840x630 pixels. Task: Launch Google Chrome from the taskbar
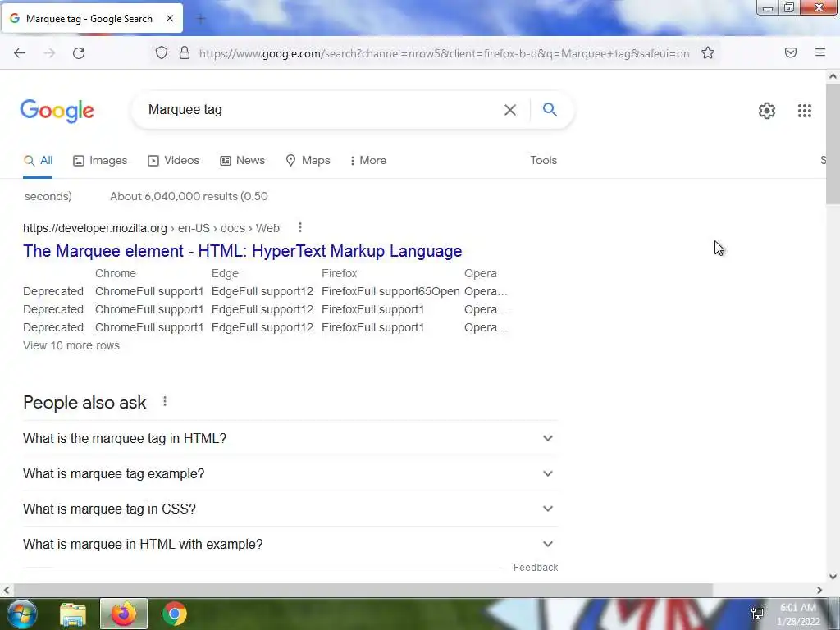pos(175,614)
